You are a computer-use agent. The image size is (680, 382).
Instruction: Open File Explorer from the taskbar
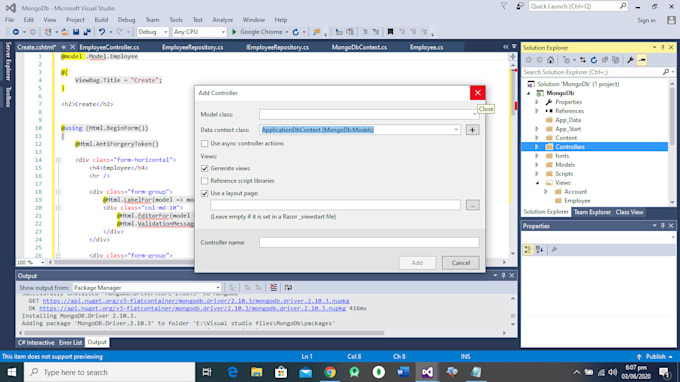pyautogui.click(x=257, y=372)
